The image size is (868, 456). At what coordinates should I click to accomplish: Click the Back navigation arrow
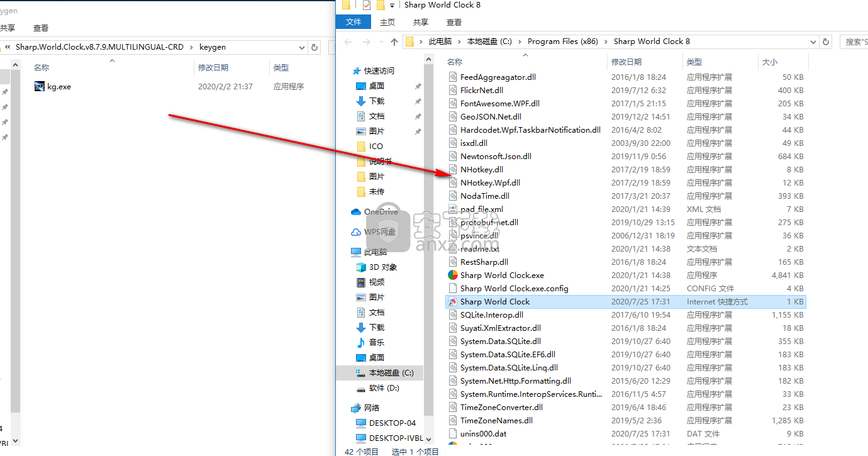point(348,42)
